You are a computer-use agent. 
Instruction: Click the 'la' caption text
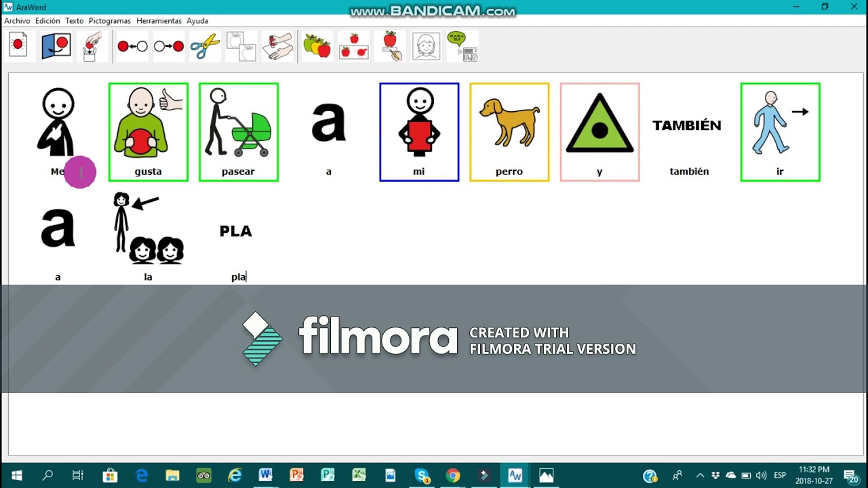[x=149, y=277]
